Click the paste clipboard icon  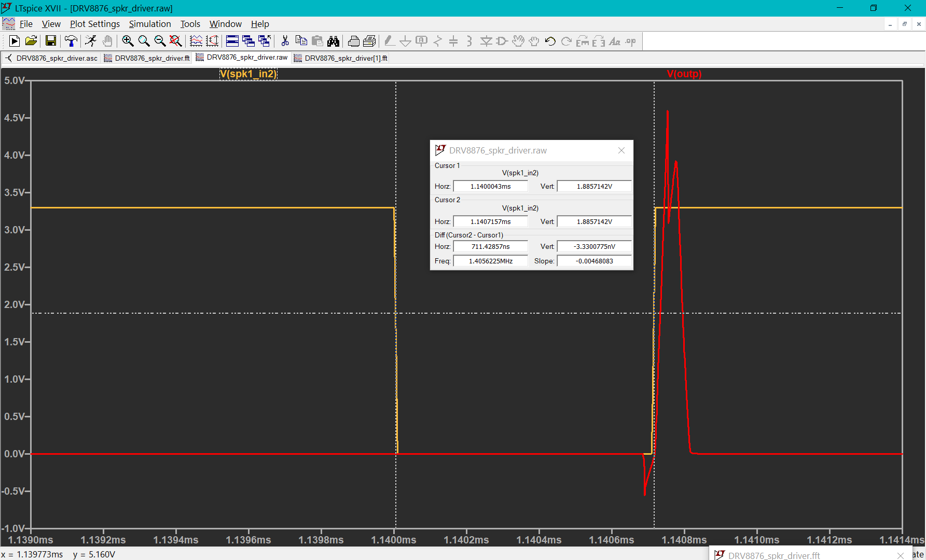click(317, 41)
